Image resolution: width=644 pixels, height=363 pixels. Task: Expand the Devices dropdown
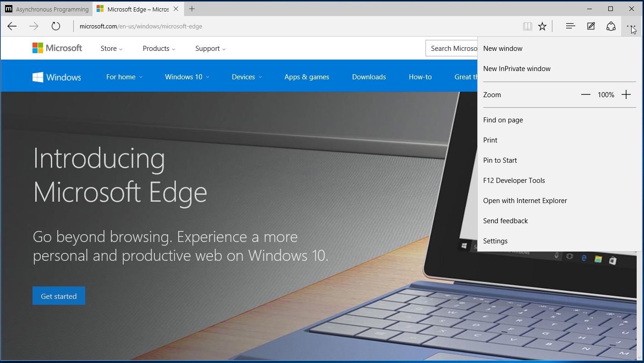(247, 77)
